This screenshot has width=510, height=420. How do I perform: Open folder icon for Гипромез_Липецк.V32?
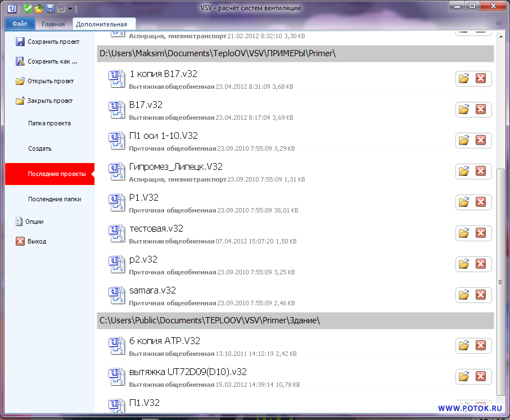tap(464, 171)
